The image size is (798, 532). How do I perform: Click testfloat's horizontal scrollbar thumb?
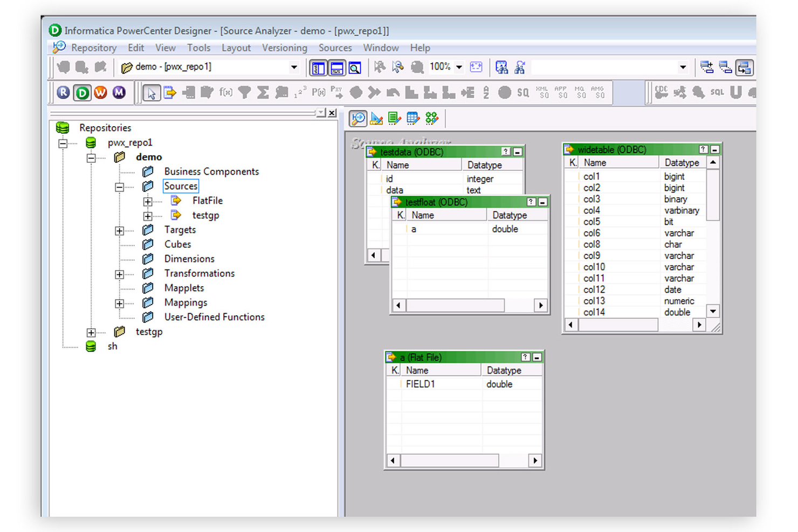[x=455, y=306]
